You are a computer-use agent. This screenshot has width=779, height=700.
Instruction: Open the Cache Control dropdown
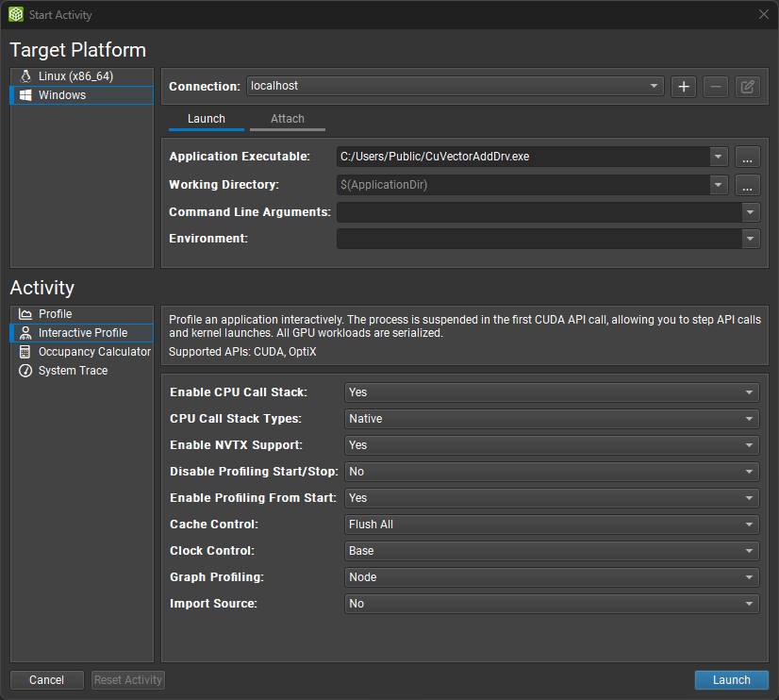coord(748,524)
